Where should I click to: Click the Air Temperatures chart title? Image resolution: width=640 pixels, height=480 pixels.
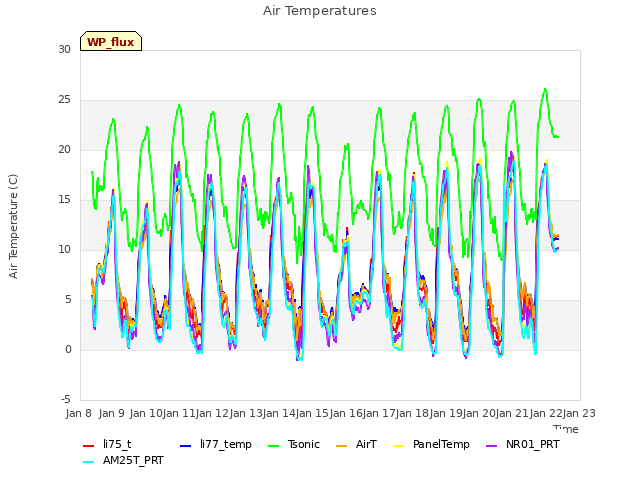320,11
